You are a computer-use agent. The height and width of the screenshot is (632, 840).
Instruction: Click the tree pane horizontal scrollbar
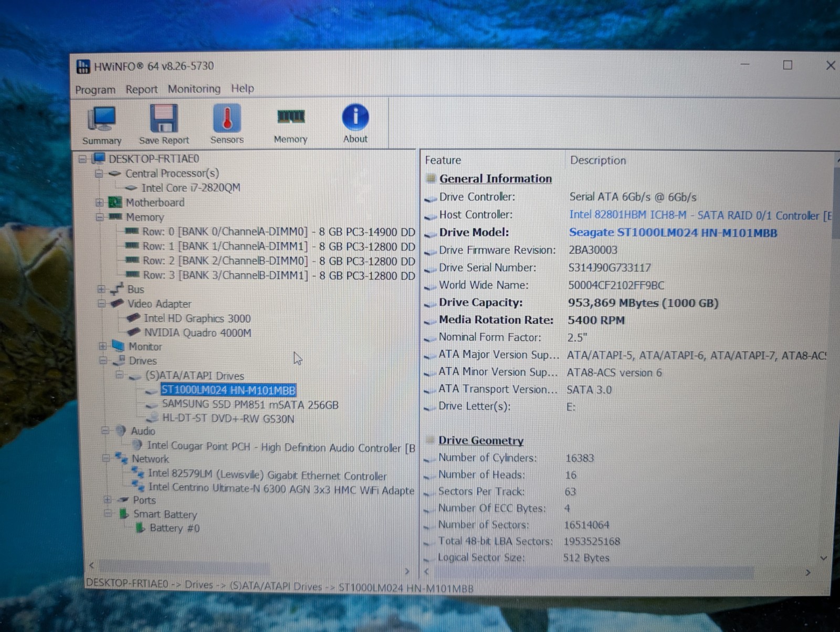click(x=184, y=567)
